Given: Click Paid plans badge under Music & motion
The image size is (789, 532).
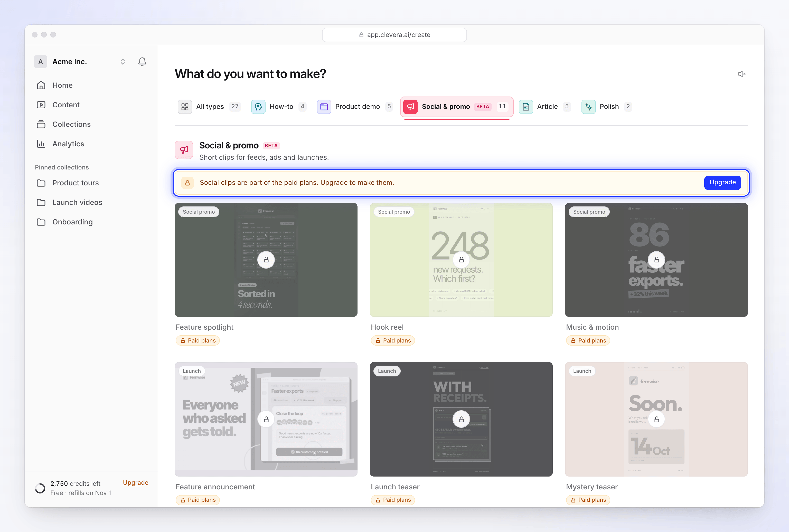Looking at the screenshot, I should (x=588, y=340).
